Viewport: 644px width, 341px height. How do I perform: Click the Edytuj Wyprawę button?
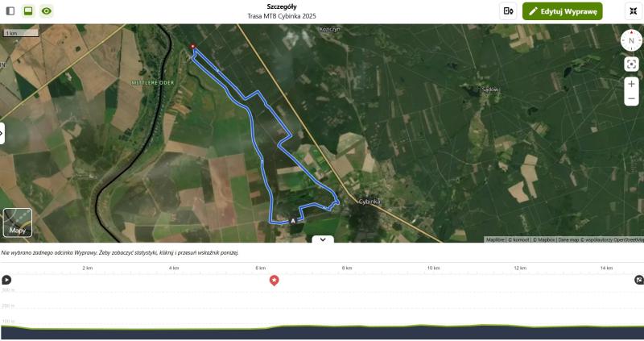pos(562,11)
